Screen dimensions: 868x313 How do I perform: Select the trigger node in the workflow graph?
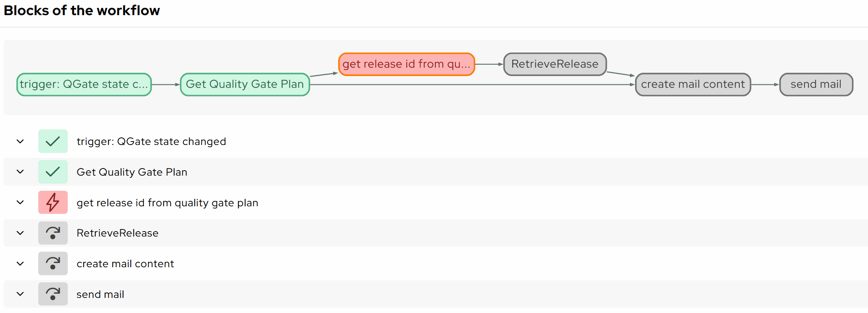[84, 84]
